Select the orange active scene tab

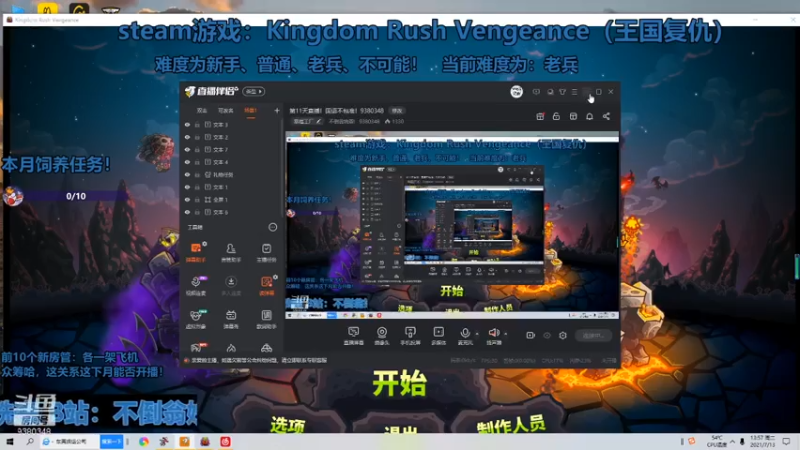(251, 110)
